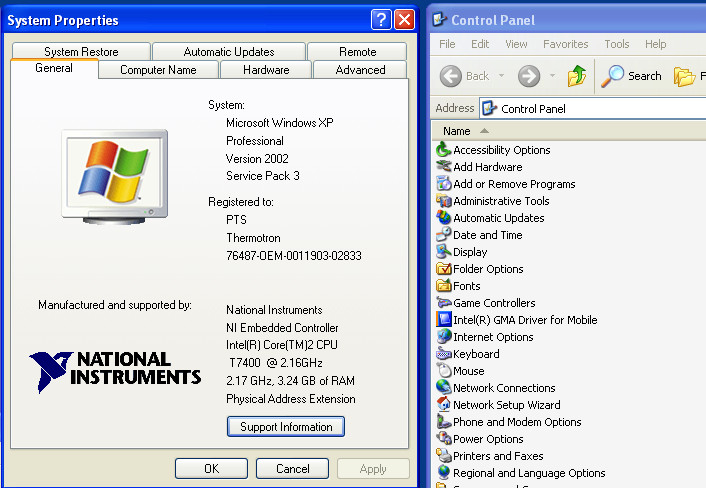
Task: Open the Display icon in Control Panel
Action: pyautogui.click(x=444, y=252)
